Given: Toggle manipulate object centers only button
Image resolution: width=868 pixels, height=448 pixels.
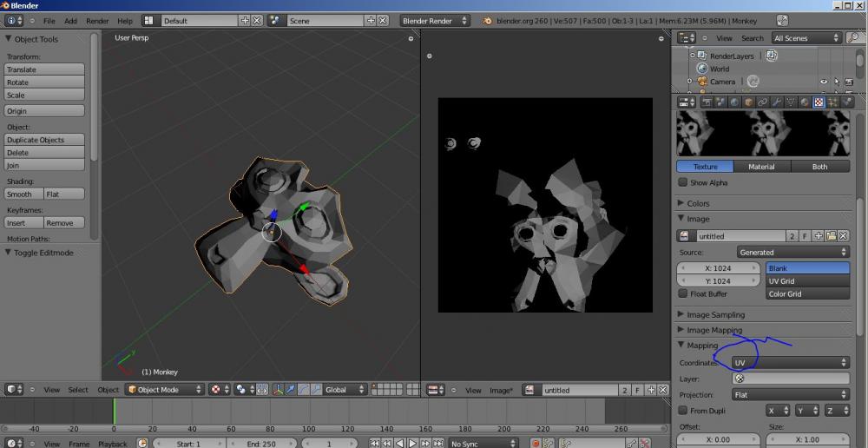Looking at the screenshot, I should [262, 389].
